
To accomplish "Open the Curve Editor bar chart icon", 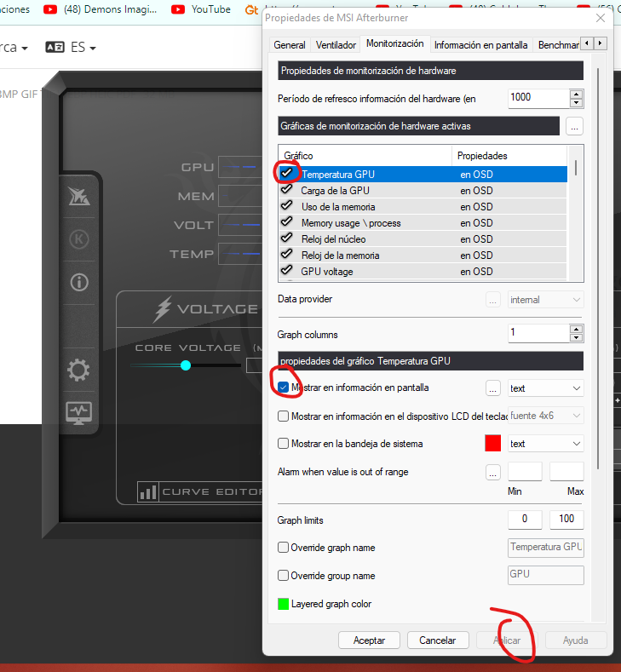I will (x=148, y=491).
